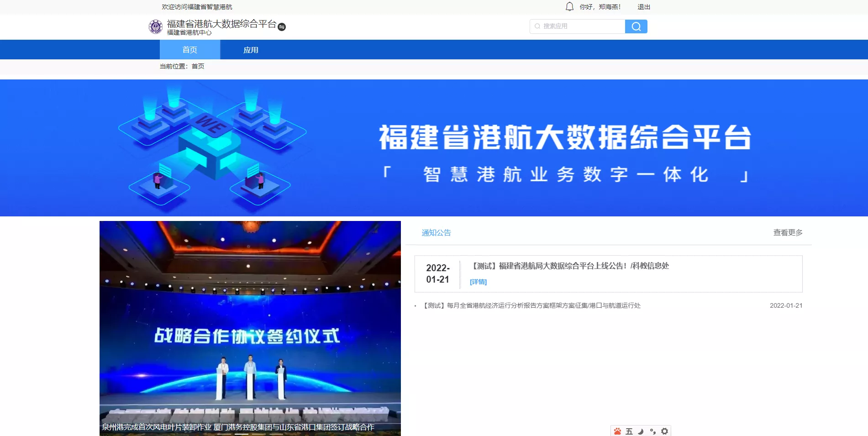Screen dimensions: 868x436
Task: Open the 首页 navigation tab
Action: coord(190,50)
